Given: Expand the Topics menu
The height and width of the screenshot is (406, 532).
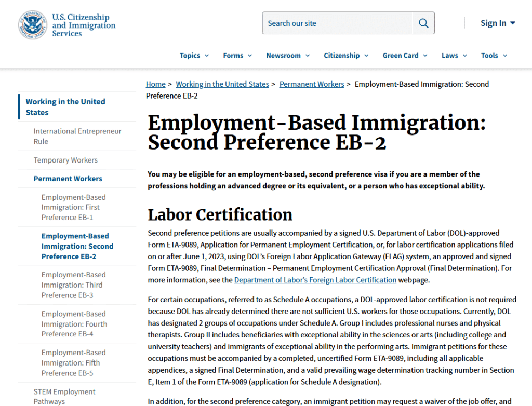Looking at the screenshot, I should (x=194, y=55).
